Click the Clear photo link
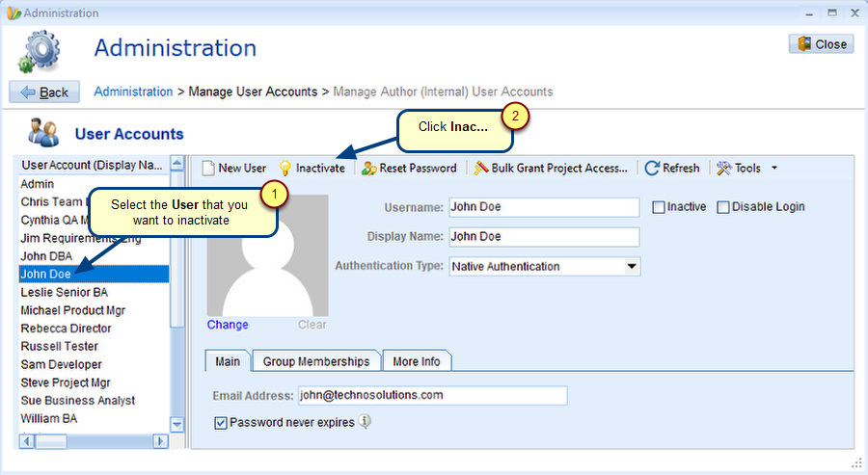The height and width of the screenshot is (475, 868). (312, 325)
